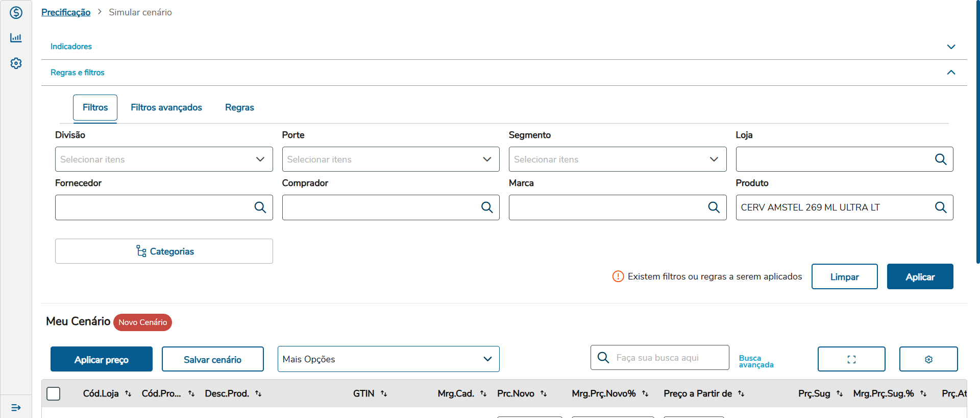980x418 pixels.
Task: Click the Aplicar filters button
Action: pyautogui.click(x=920, y=276)
